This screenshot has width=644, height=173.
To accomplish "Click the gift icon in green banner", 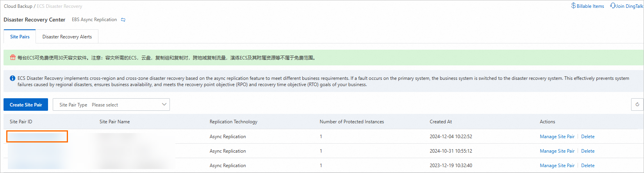I will pos(13,58).
